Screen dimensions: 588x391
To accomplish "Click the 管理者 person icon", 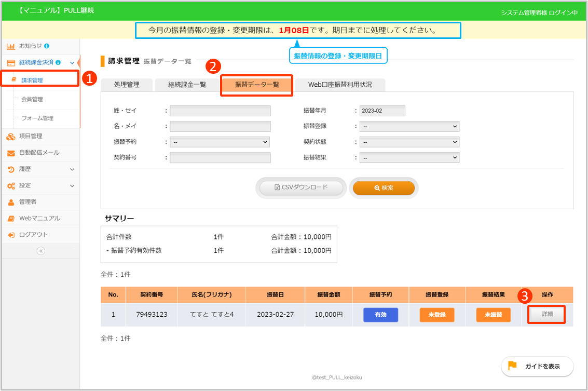I will tap(11, 202).
